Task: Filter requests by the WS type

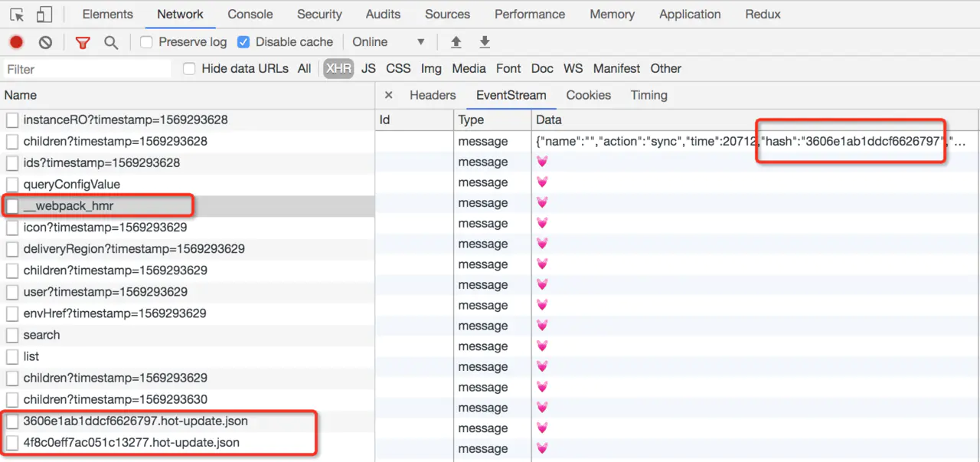Action: tap(573, 68)
